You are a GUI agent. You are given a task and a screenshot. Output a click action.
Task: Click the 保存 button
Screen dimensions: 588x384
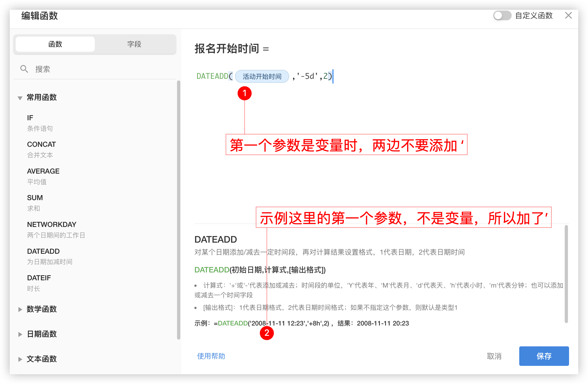point(544,356)
